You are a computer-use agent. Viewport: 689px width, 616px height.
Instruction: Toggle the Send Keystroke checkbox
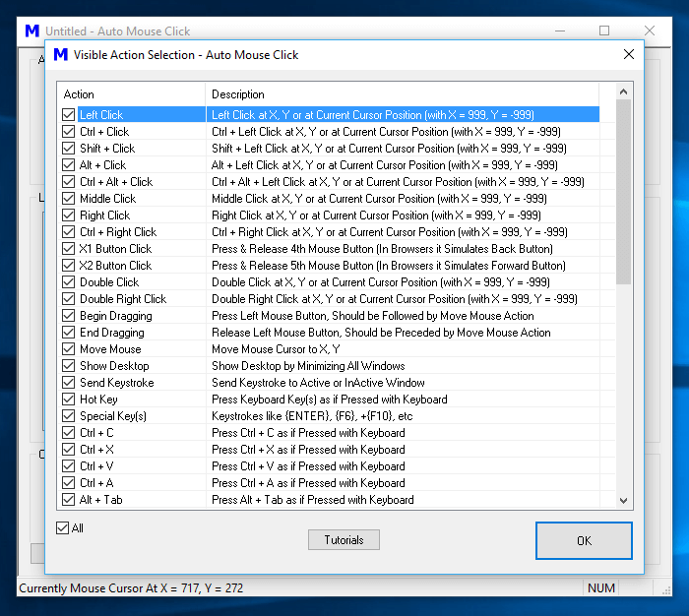(x=68, y=382)
